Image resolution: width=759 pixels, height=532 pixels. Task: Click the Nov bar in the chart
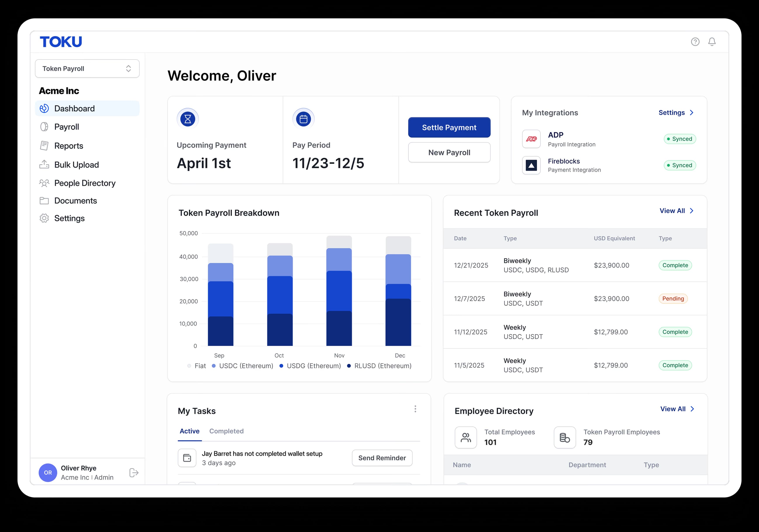coord(339,291)
